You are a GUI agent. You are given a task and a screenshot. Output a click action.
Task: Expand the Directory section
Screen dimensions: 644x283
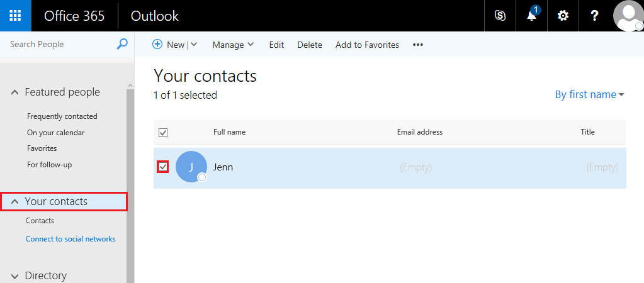15,275
